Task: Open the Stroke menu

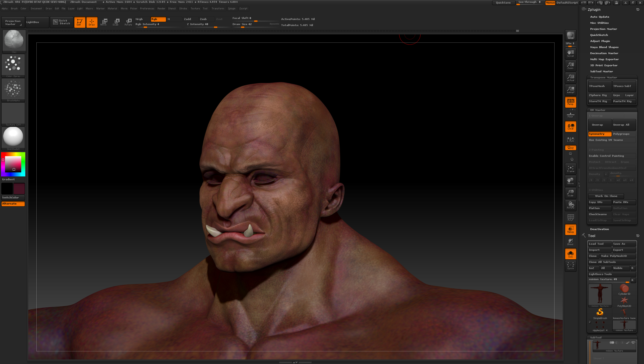Action: (x=183, y=9)
